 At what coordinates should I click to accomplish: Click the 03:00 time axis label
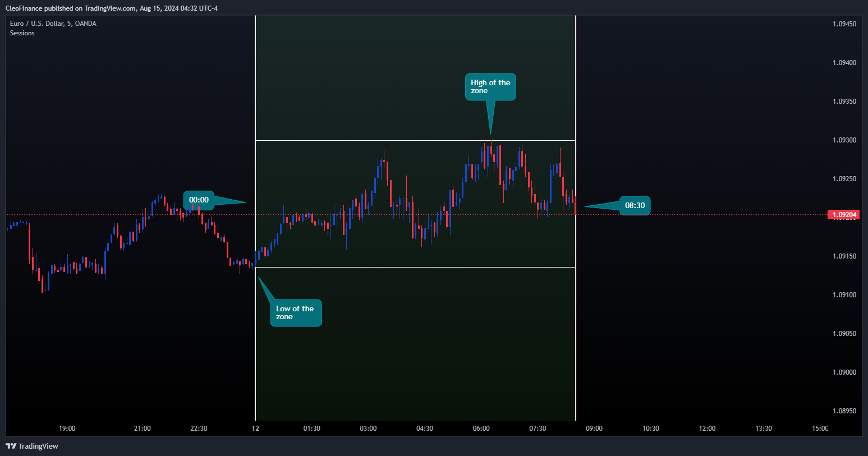pyautogui.click(x=368, y=429)
